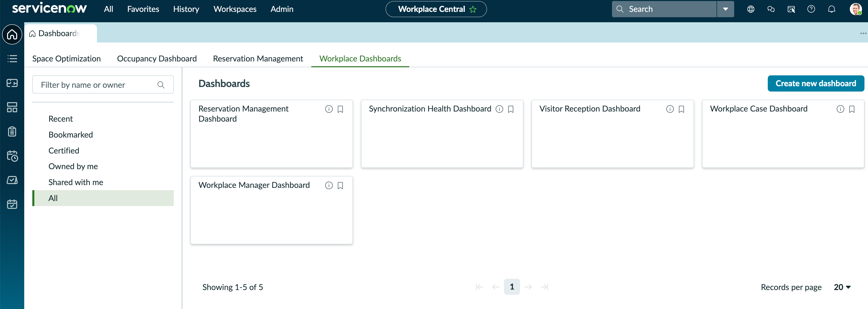Open the globe scope picker icon
The image size is (868, 309).
click(x=751, y=9)
